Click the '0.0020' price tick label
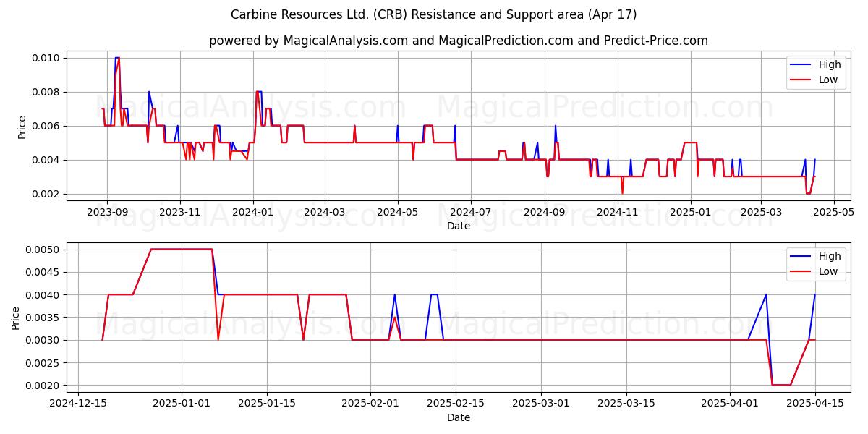 [x=43, y=385]
